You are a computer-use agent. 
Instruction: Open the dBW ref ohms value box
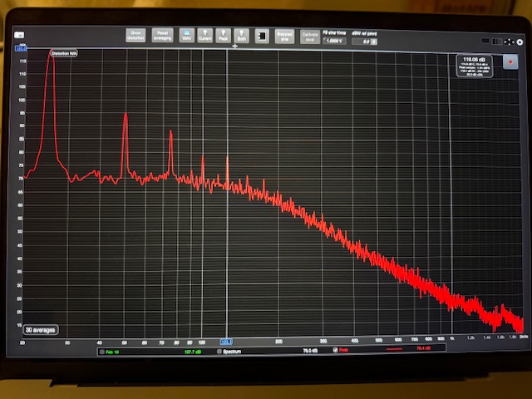point(364,41)
